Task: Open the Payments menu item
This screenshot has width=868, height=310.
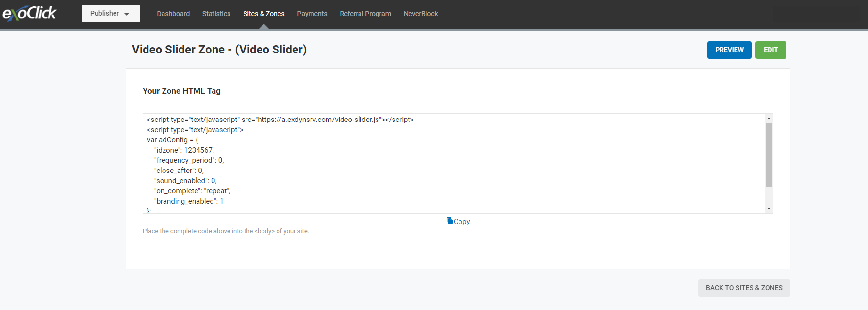Action: click(x=312, y=14)
